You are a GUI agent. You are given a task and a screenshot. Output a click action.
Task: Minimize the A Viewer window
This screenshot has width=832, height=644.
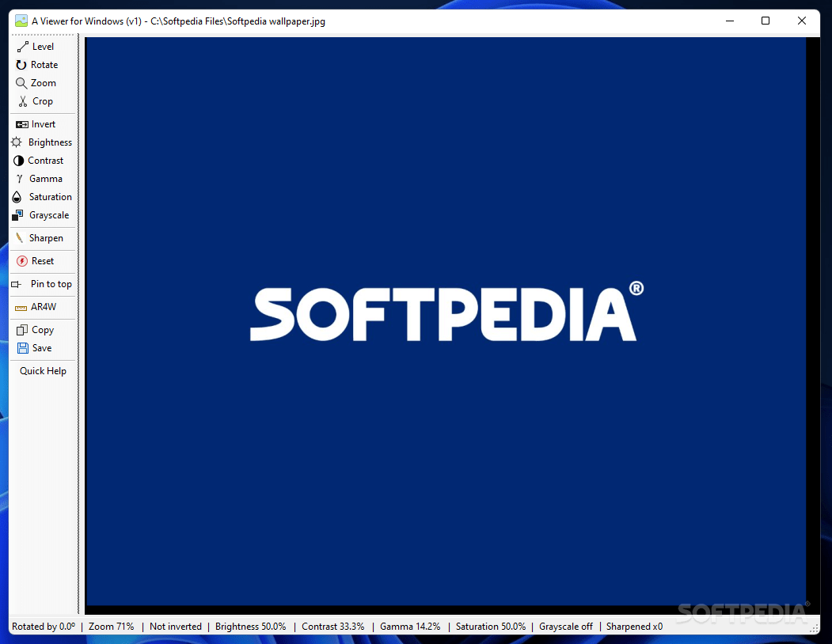coord(730,21)
